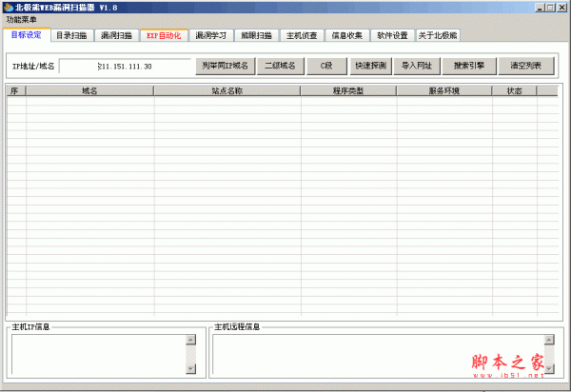Viewport: 571px width, 392px height.
Task: Run 快速探测 quick detection
Action: [x=369, y=66]
